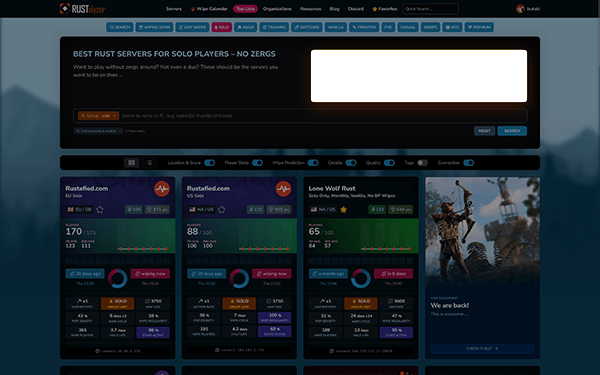Click the Reset button
The width and height of the screenshot is (600, 375).
click(x=484, y=131)
